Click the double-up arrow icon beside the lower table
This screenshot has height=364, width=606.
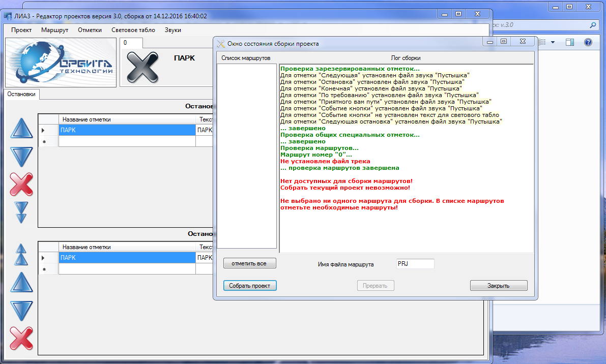point(21,254)
